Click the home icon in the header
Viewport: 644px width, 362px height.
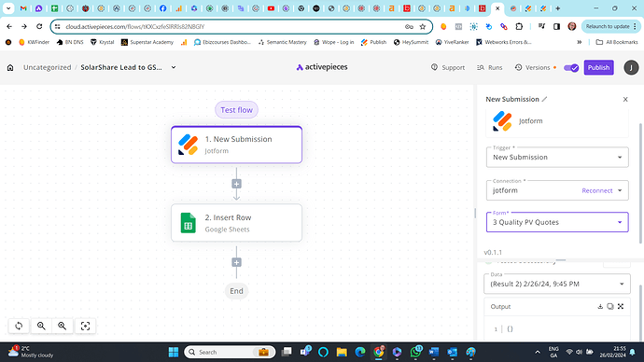tap(10, 68)
